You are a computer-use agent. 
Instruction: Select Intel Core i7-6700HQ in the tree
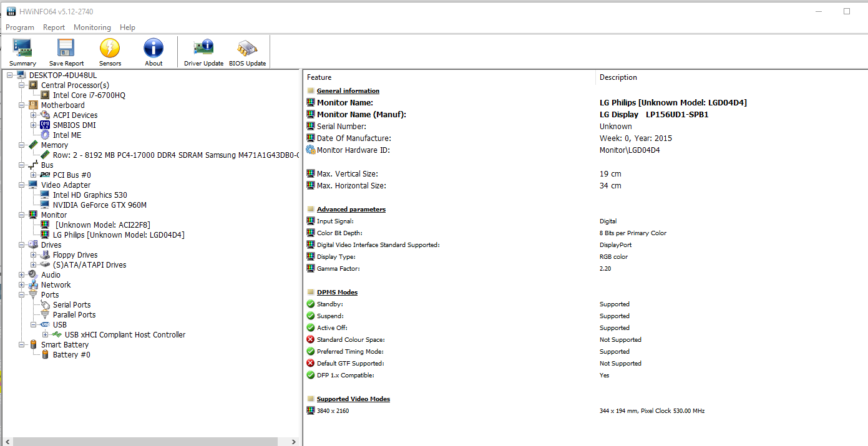[x=89, y=95]
